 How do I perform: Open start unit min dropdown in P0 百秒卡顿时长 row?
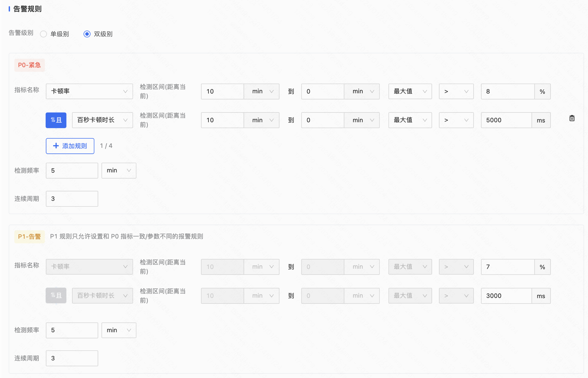pos(262,120)
